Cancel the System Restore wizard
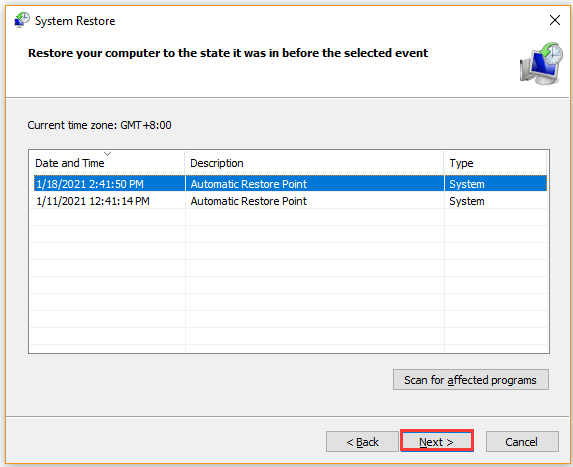 pyautogui.click(x=522, y=442)
